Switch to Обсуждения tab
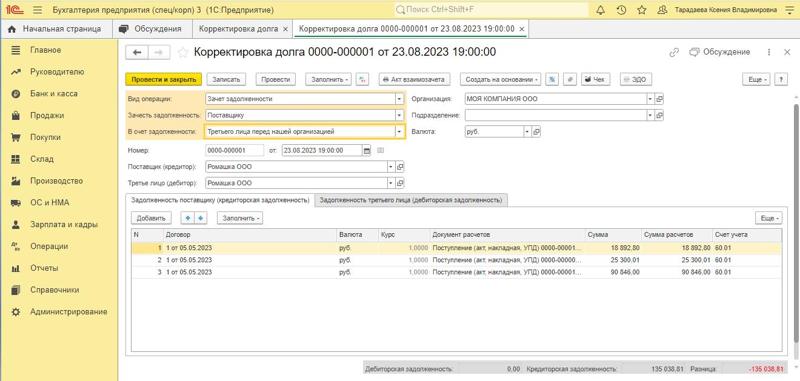800x381 pixels. (152, 29)
